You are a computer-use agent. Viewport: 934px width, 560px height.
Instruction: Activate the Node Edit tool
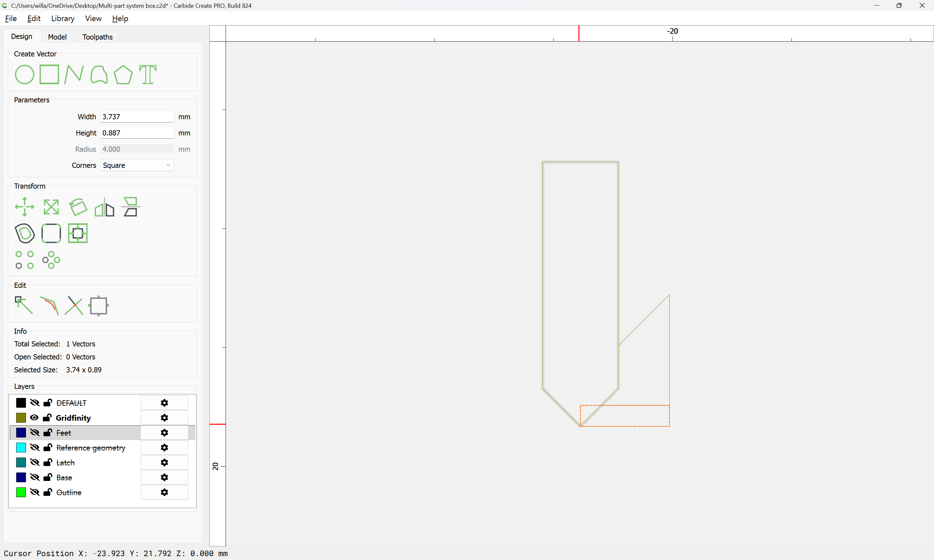point(24,305)
